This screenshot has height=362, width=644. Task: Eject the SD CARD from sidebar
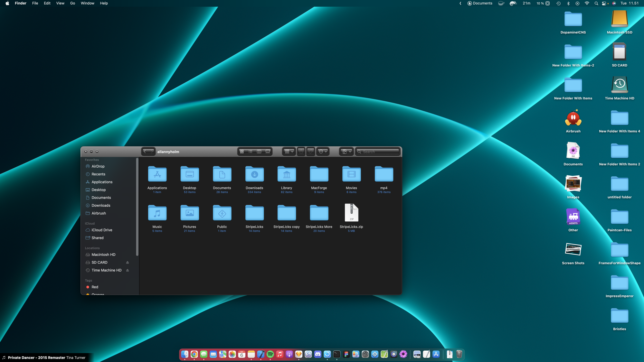tap(128, 263)
